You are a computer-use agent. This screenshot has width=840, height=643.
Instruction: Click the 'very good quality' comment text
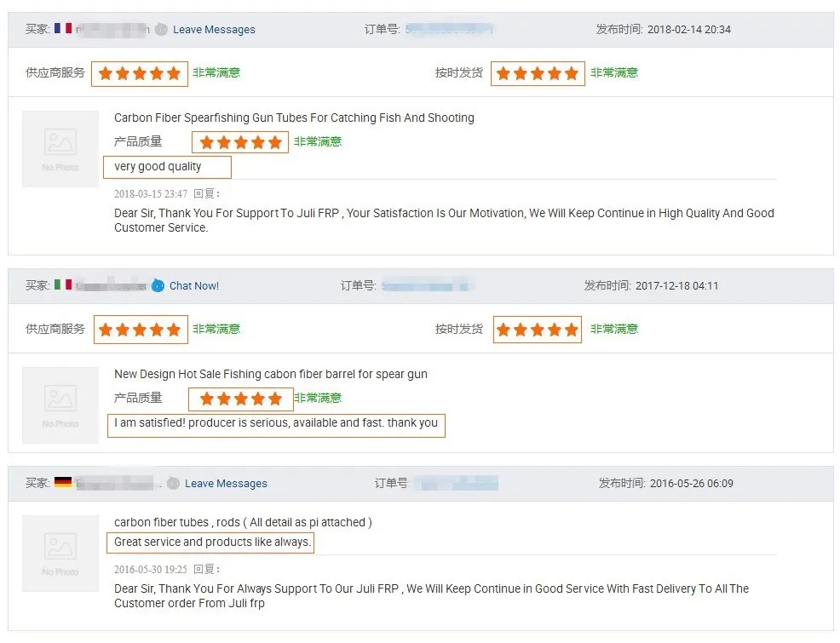[x=158, y=167]
